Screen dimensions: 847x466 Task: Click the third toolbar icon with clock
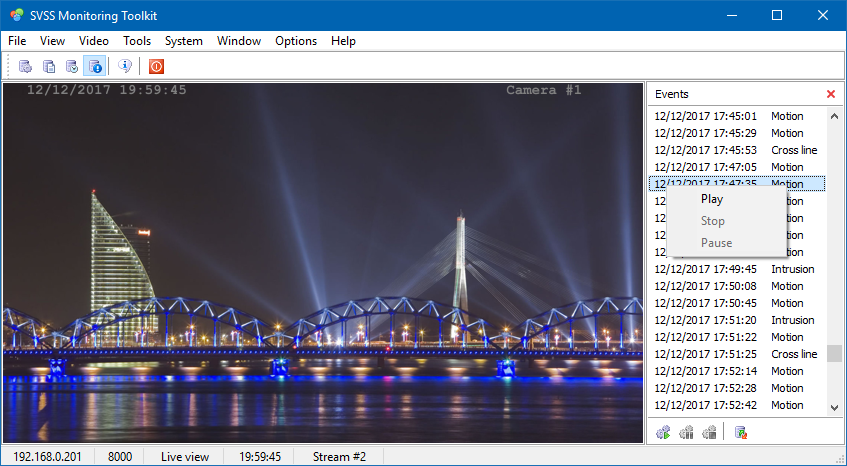(71, 66)
